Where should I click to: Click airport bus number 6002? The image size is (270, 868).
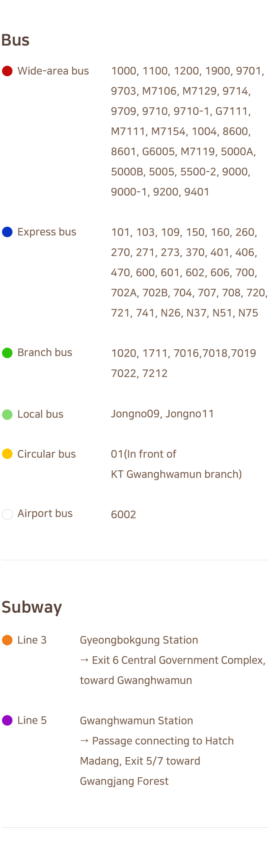pyautogui.click(x=123, y=515)
